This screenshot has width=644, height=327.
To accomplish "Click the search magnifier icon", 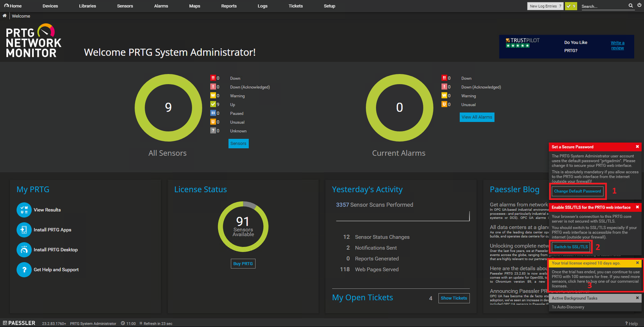I will coord(631,6).
